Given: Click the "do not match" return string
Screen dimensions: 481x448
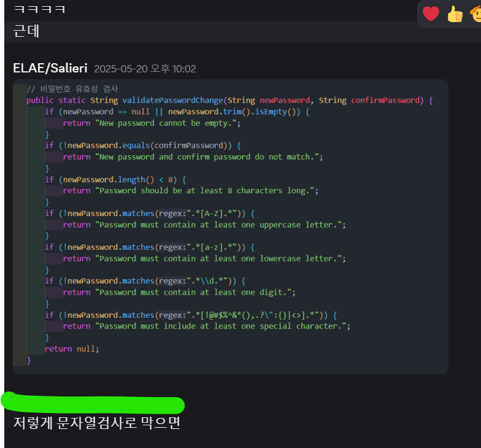Looking at the screenshot, I should [207, 157].
